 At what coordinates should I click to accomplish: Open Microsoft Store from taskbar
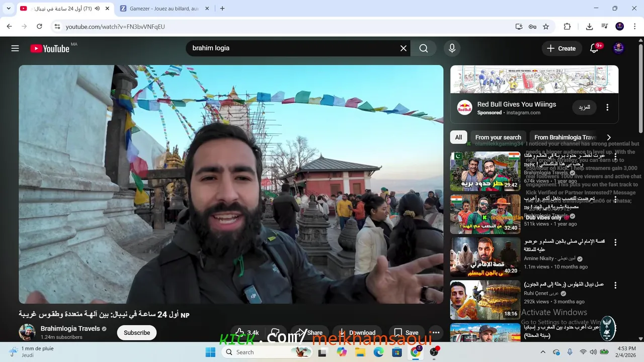click(x=396, y=352)
